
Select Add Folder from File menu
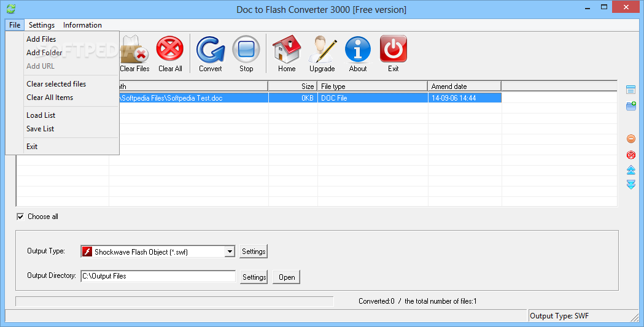[x=44, y=53]
